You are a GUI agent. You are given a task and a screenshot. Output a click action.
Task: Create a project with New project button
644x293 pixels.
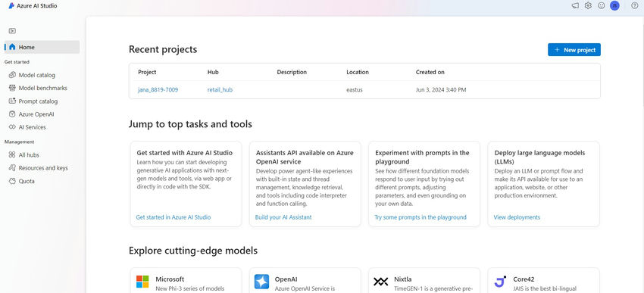pyautogui.click(x=574, y=50)
